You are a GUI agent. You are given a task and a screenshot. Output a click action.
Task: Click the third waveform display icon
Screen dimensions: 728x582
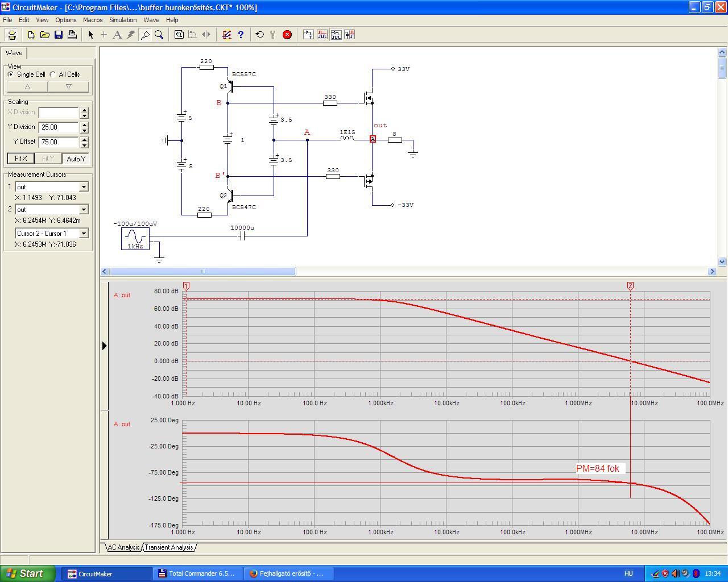pyautogui.click(x=336, y=35)
